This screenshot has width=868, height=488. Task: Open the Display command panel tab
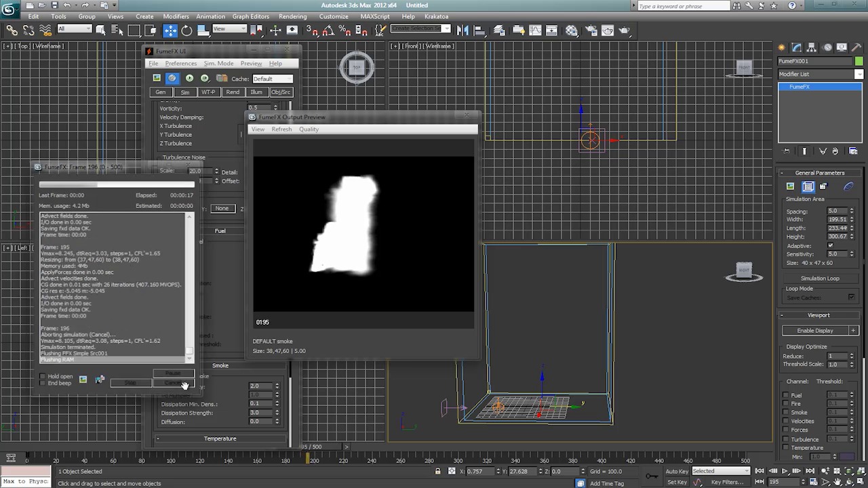842,47
